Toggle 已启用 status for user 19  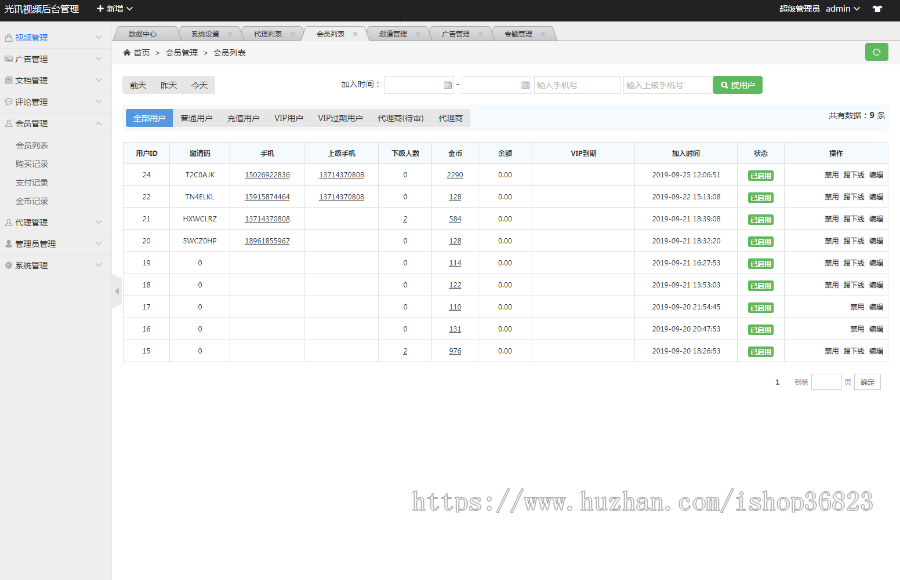point(761,264)
